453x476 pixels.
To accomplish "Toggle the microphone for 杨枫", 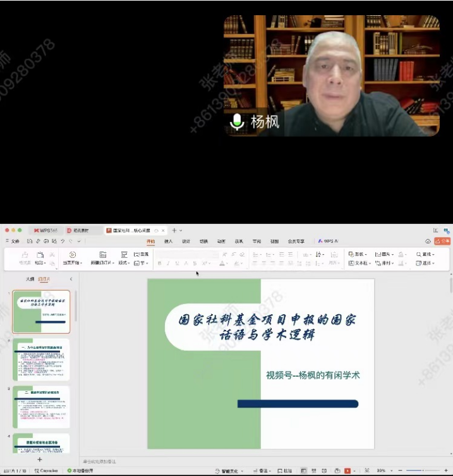I will (238, 121).
